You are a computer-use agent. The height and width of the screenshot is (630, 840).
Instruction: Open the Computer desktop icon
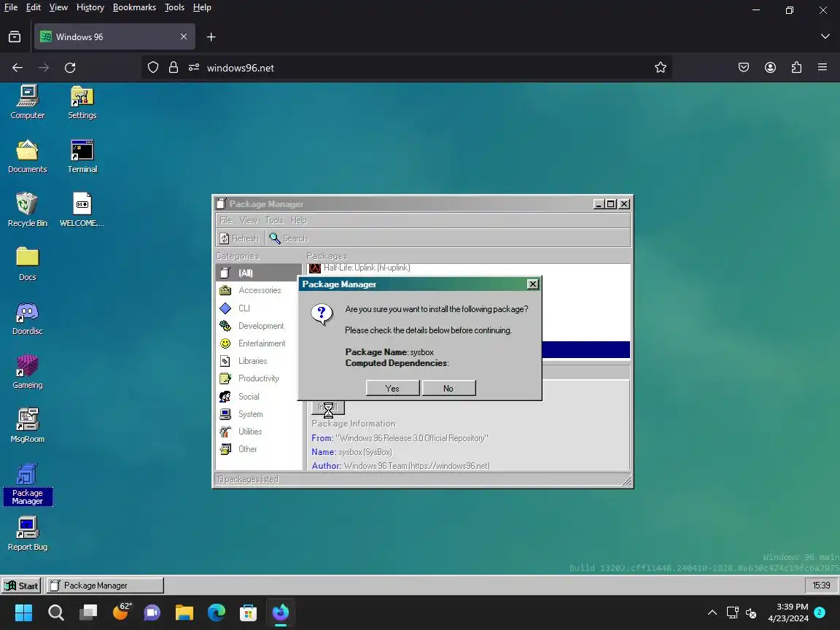(27, 102)
